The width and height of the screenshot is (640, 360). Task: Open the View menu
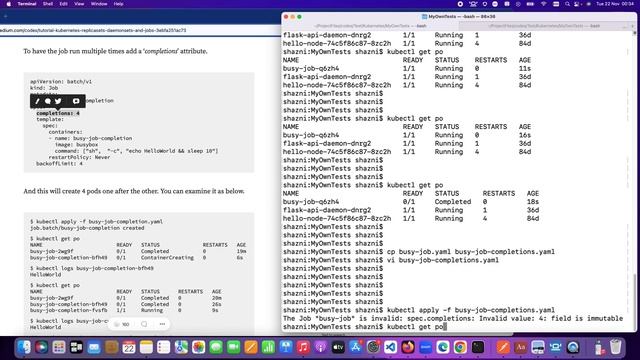79,4
